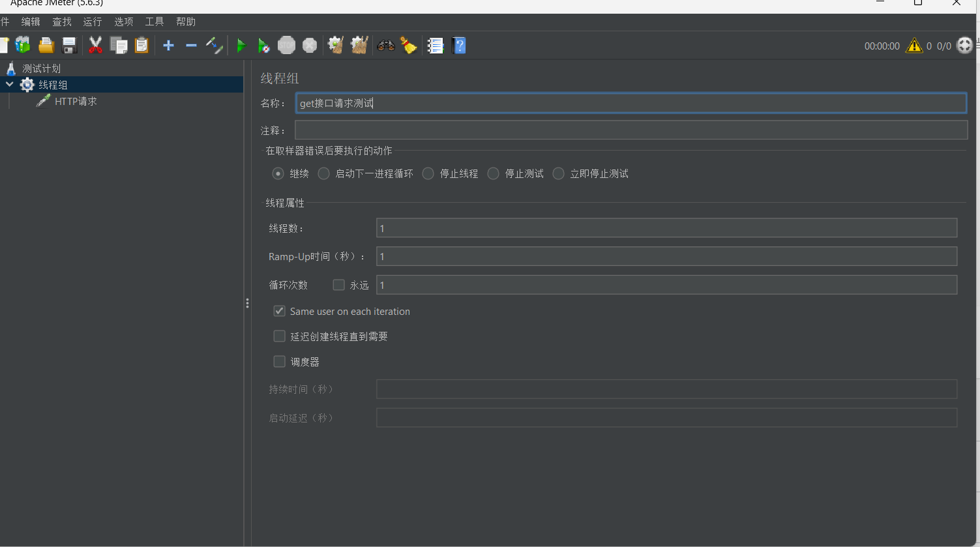Start the test with green play icon
980x547 pixels.
point(241,45)
